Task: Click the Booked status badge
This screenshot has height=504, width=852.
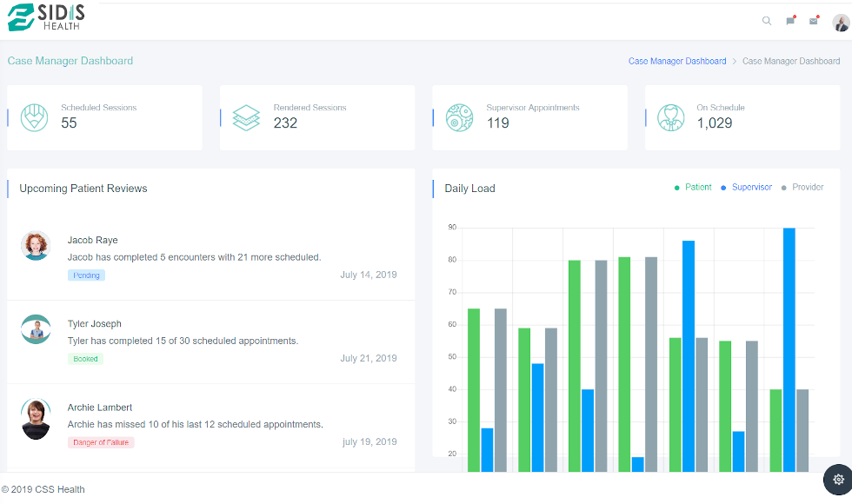Action: coord(85,359)
